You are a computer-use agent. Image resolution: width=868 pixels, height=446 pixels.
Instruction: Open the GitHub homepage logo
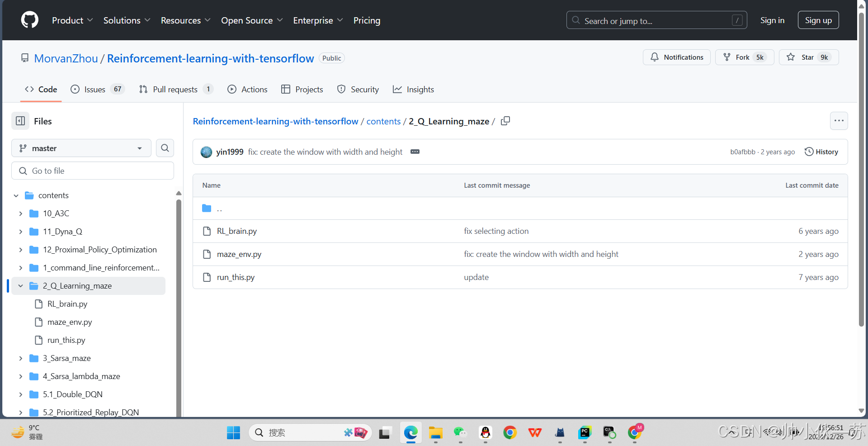(x=30, y=20)
